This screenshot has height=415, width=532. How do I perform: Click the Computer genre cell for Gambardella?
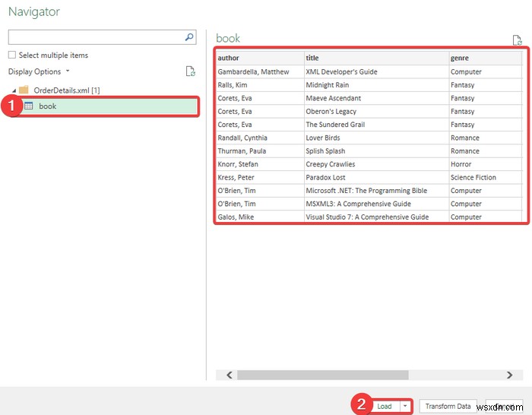(x=486, y=71)
